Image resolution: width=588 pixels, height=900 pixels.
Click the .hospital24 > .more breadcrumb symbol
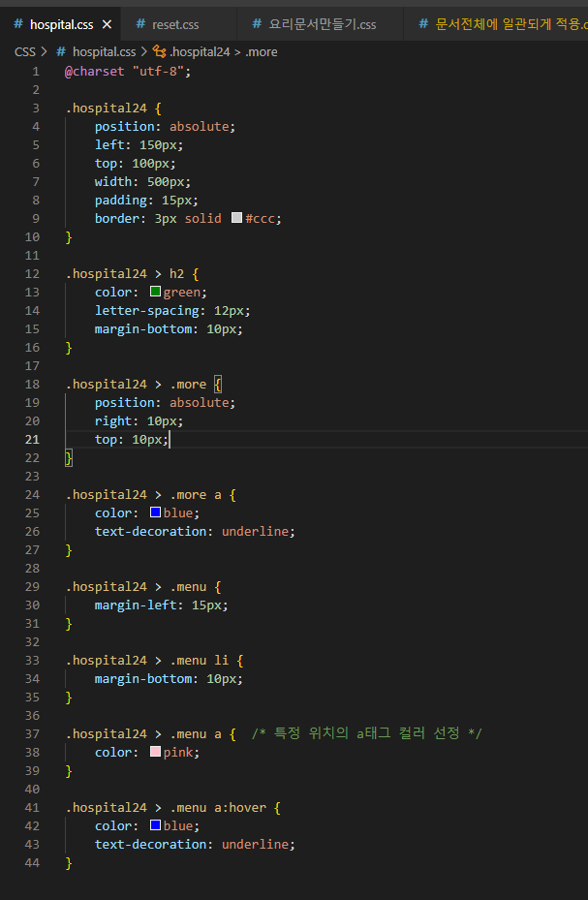click(x=215, y=51)
